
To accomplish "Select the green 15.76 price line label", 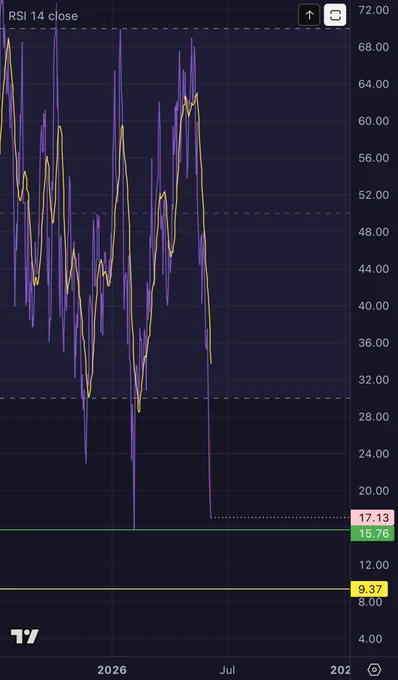I will (x=373, y=533).
